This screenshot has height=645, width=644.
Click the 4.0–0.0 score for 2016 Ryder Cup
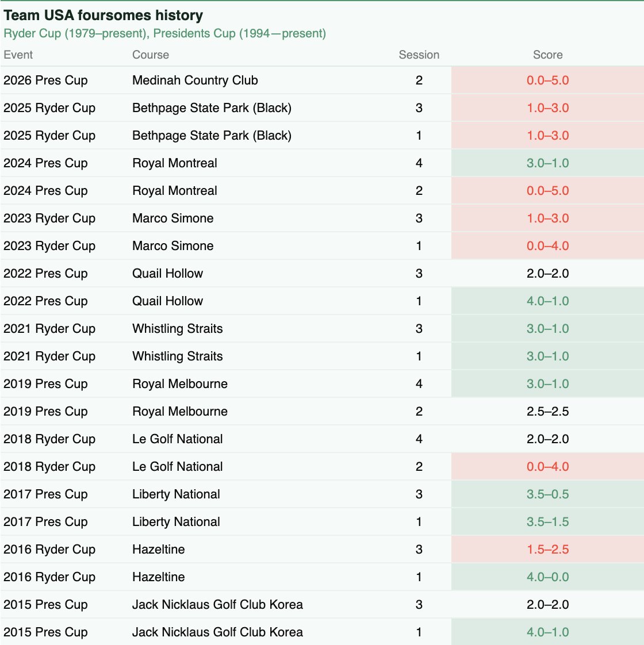tap(548, 577)
